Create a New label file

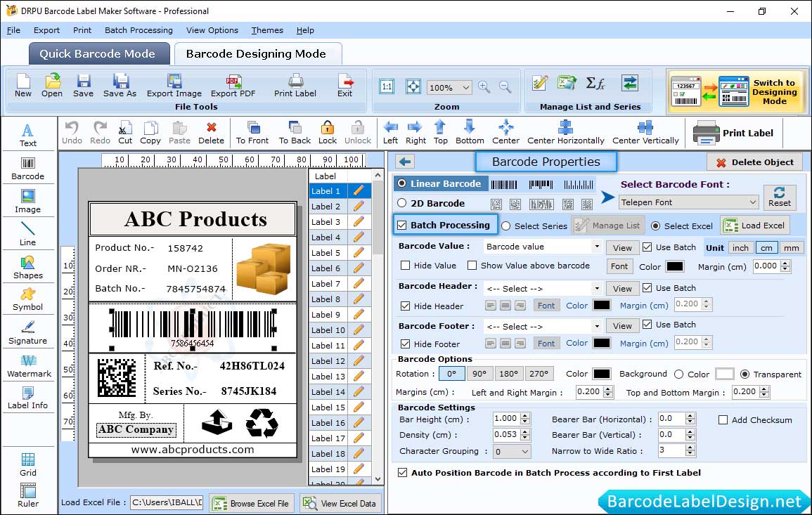pyautogui.click(x=22, y=86)
